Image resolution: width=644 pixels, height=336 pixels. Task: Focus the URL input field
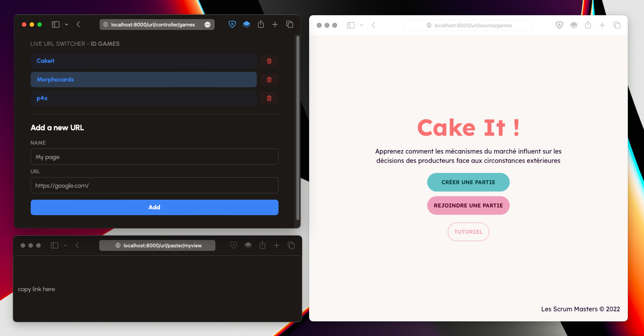(x=154, y=185)
